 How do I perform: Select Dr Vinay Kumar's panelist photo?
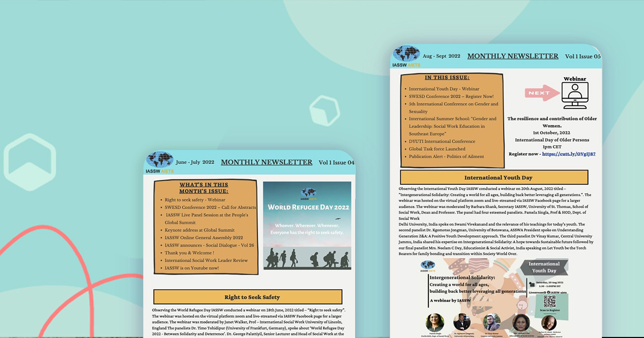(x=491, y=323)
